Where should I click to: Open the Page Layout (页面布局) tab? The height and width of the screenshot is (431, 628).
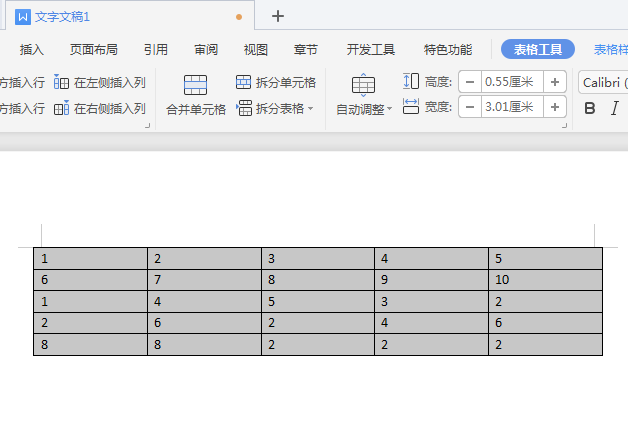coord(93,49)
